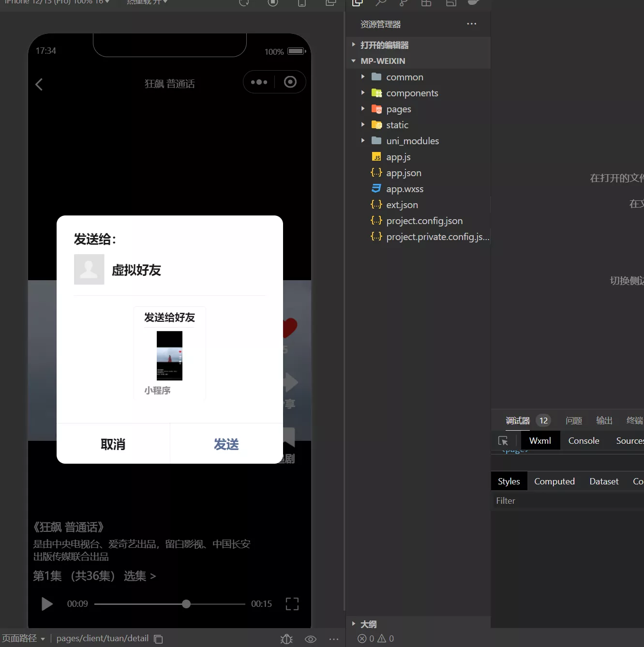Click the 发送 send button in the dialog
Viewport: 644px width, 647px height.
(x=226, y=444)
